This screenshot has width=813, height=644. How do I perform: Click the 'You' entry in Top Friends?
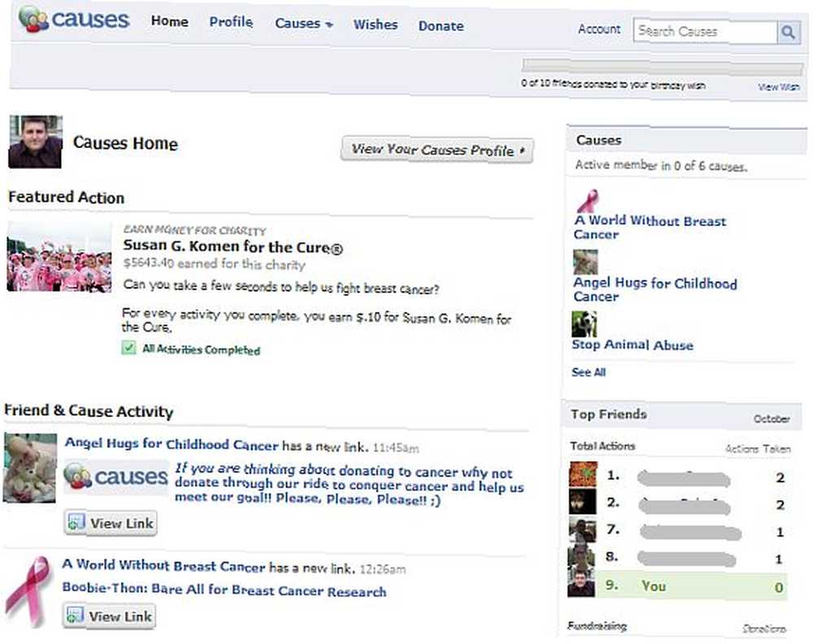[x=654, y=586]
